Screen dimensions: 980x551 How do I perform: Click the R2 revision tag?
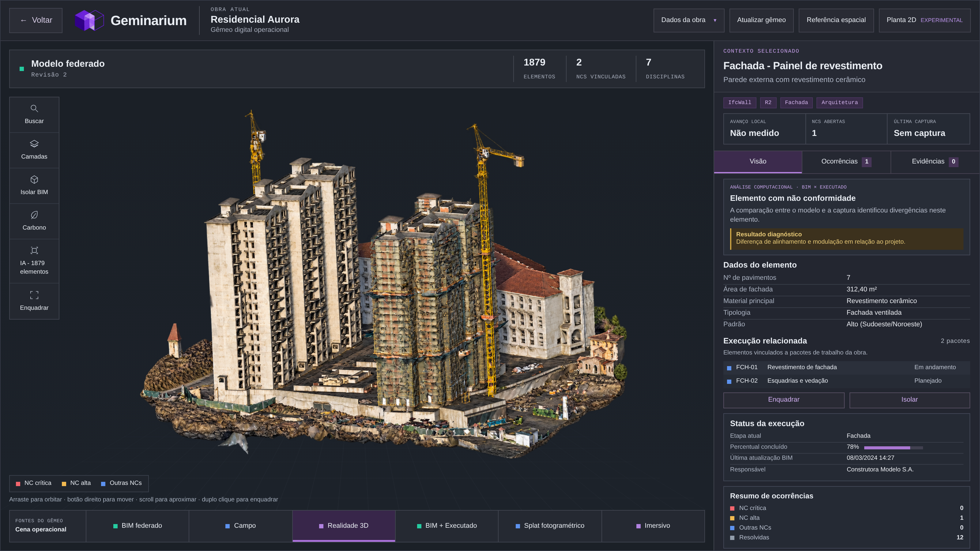tap(768, 103)
